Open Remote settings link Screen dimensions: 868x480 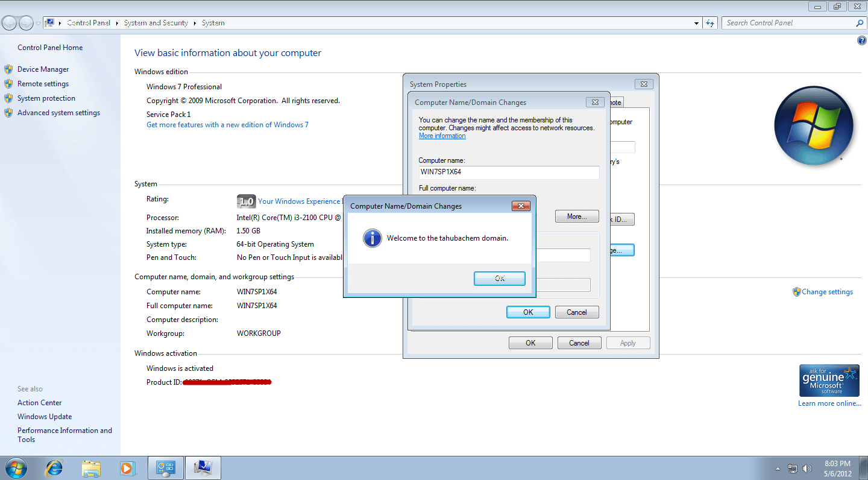click(43, 84)
